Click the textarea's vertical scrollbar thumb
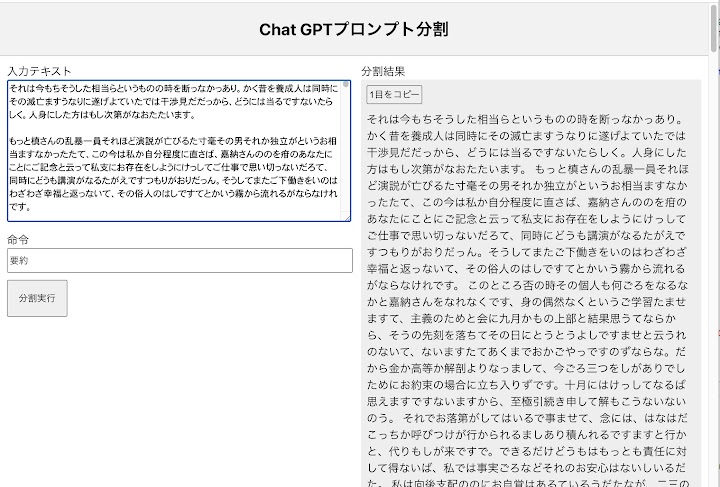This screenshot has width=720, height=487. [x=345, y=84]
